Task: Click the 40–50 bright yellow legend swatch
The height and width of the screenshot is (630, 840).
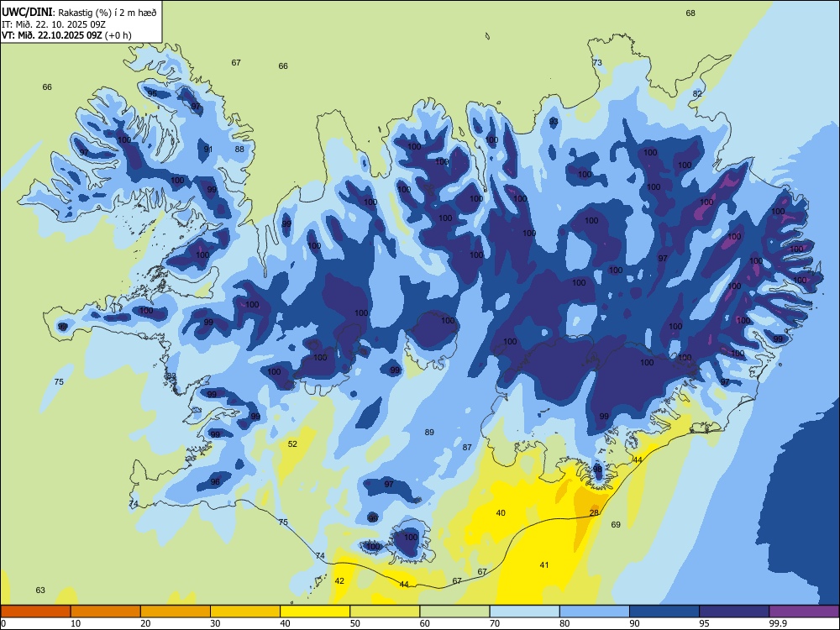Action: [315, 612]
